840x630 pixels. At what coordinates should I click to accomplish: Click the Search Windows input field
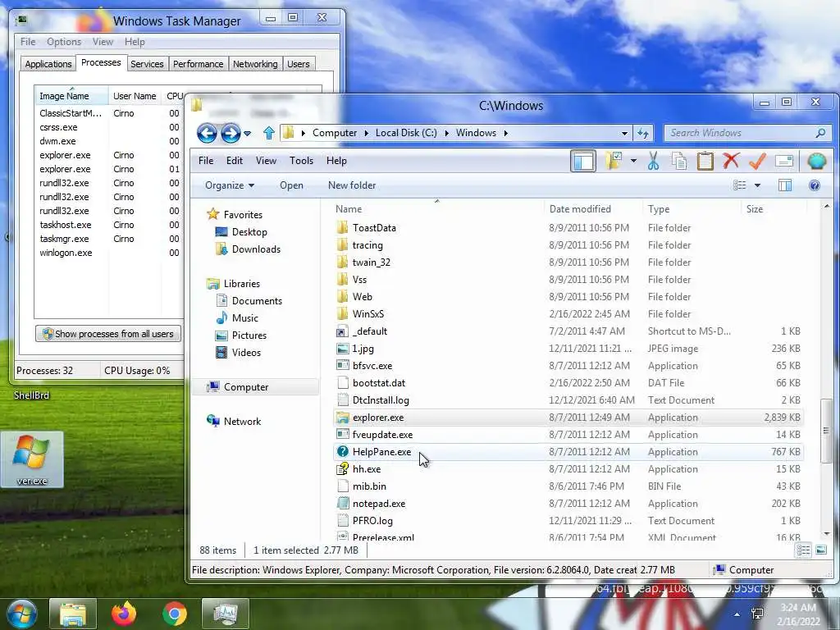tap(748, 133)
